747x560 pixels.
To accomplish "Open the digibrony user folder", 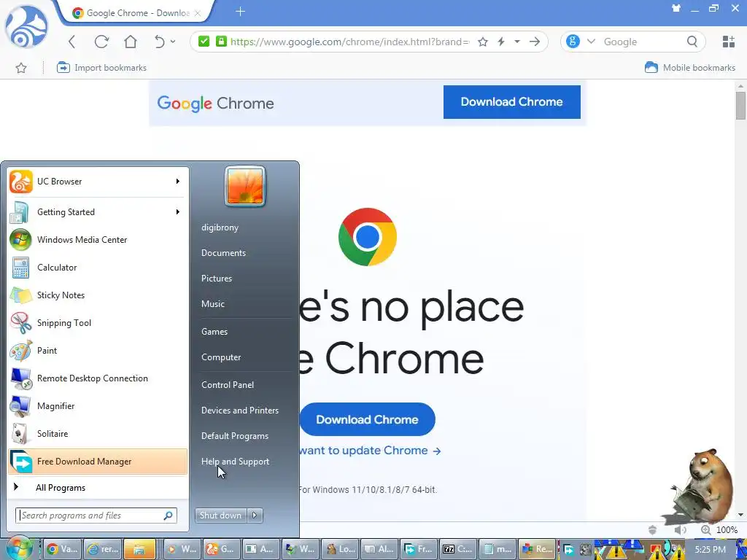I will click(220, 227).
